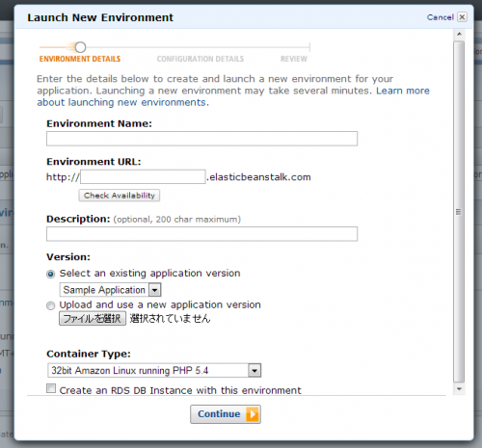
Task: Click the Check Availability button
Action: pos(120,196)
